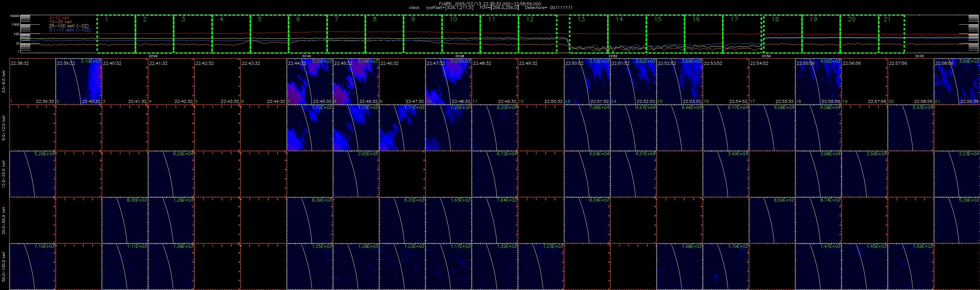Image resolution: width=980 pixels, height=290 pixels.
Task: Select time interval 3 in the lightcurve
Action: pyautogui.click(x=193, y=34)
